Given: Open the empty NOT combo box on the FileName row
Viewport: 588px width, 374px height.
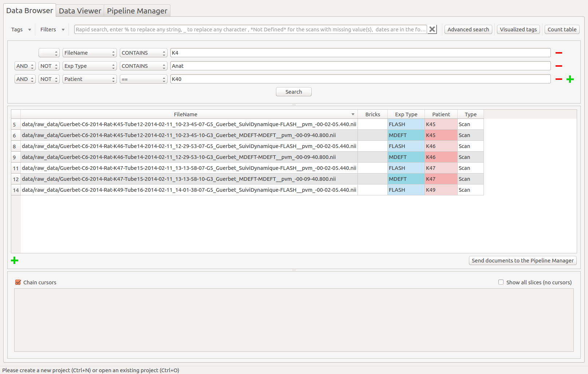Looking at the screenshot, I should (x=49, y=53).
